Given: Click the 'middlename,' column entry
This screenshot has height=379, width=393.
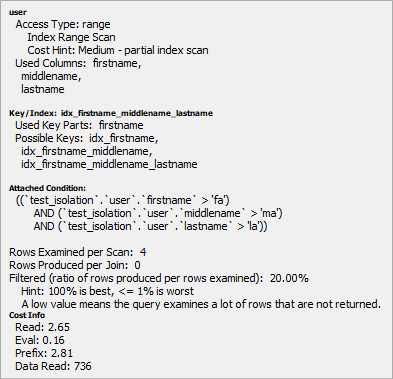Looking at the screenshot, I should pyautogui.click(x=51, y=76).
